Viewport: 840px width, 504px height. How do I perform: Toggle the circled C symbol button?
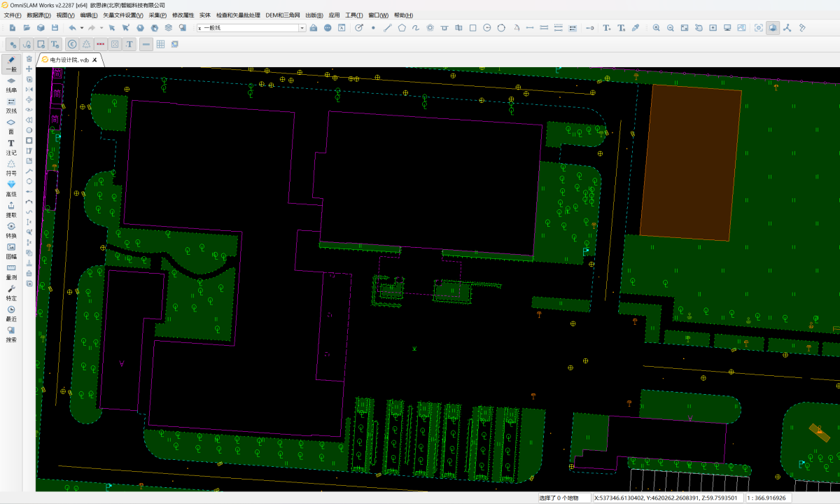coord(72,44)
